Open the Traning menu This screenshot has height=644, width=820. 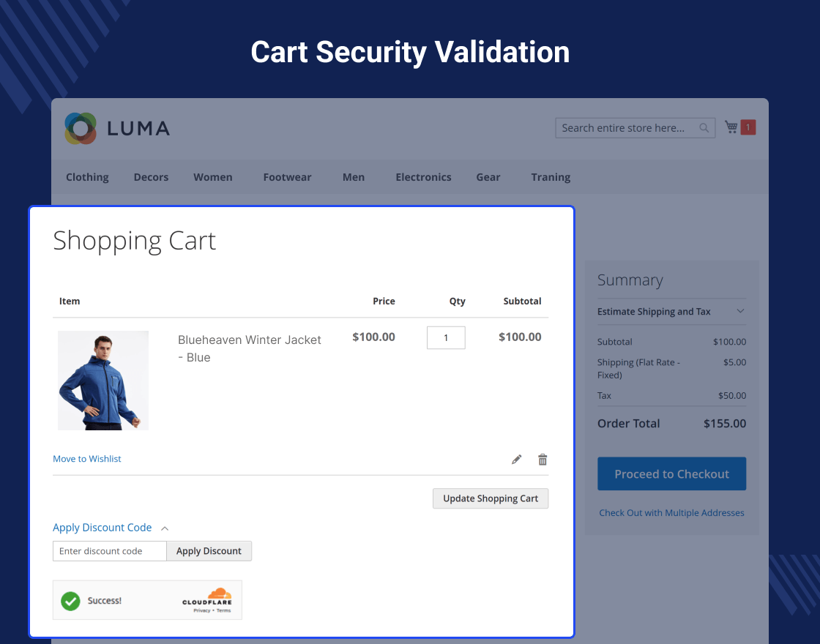[551, 177]
